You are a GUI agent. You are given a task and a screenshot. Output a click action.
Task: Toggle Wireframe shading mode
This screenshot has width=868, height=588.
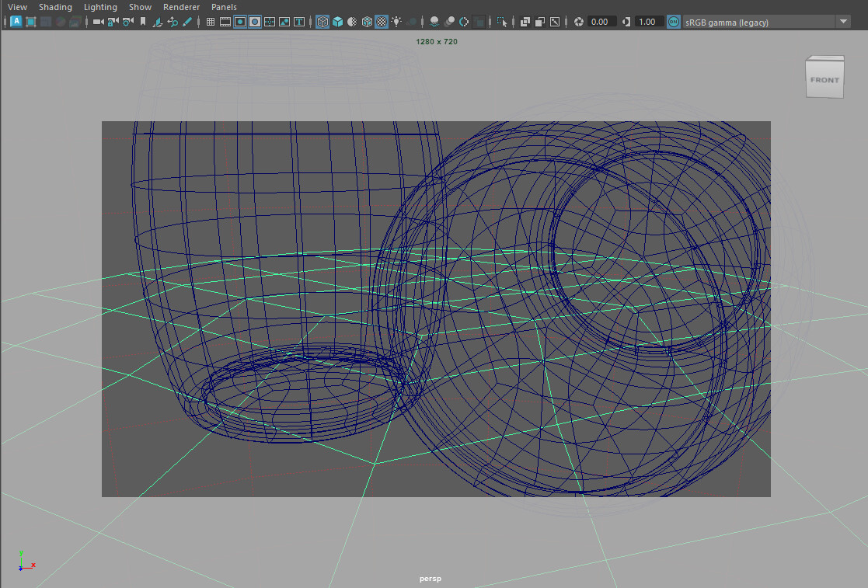(322, 22)
